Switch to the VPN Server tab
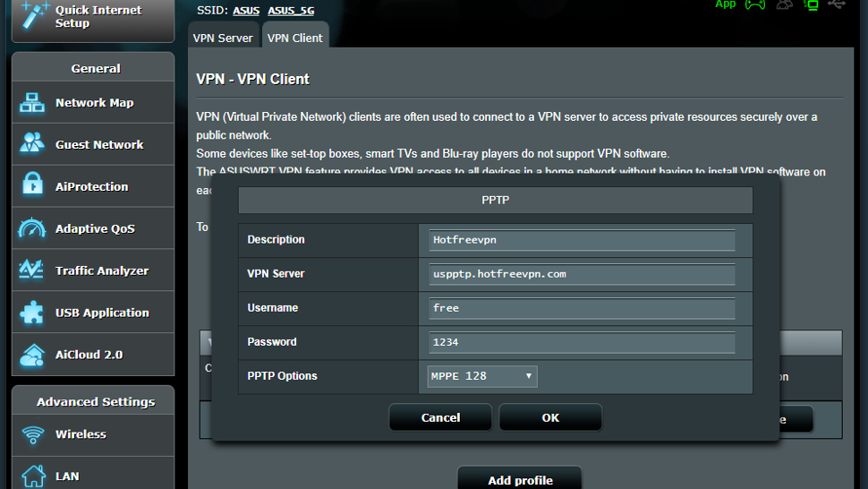The width and height of the screenshot is (868, 489). pos(223,37)
